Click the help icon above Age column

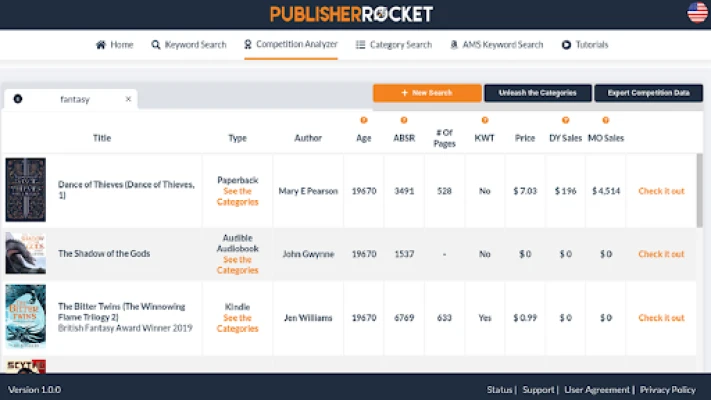click(364, 121)
